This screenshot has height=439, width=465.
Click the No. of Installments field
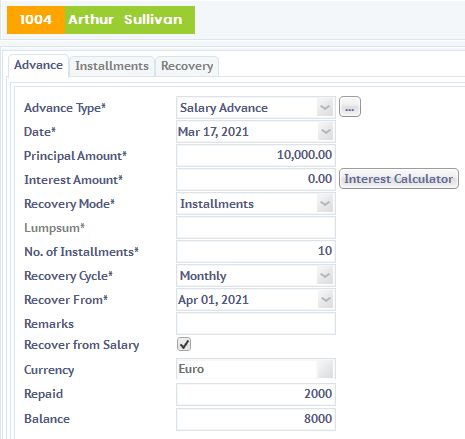click(x=256, y=251)
